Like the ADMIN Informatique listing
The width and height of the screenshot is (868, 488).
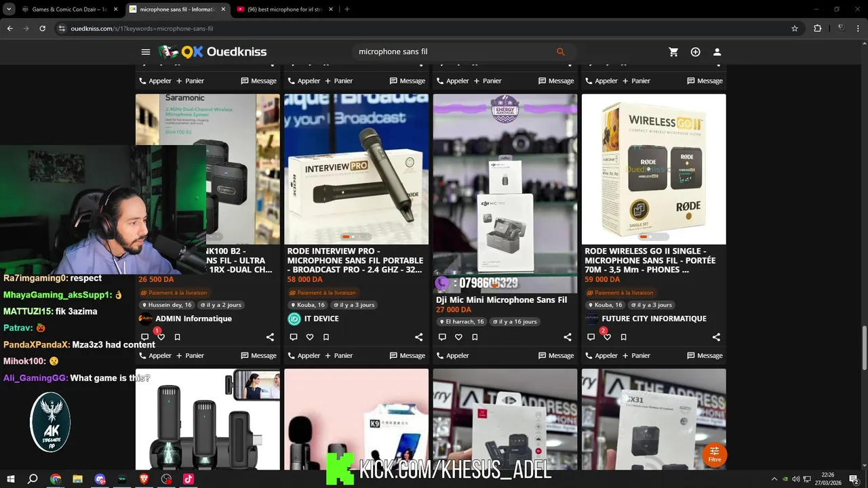click(161, 337)
